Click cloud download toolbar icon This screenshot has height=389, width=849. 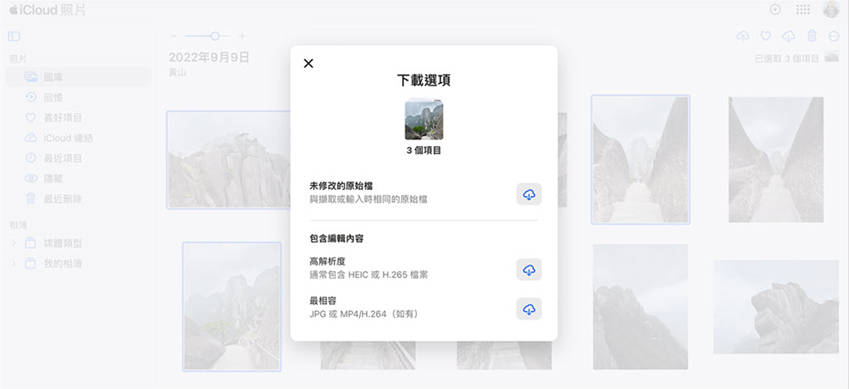(x=789, y=36)
